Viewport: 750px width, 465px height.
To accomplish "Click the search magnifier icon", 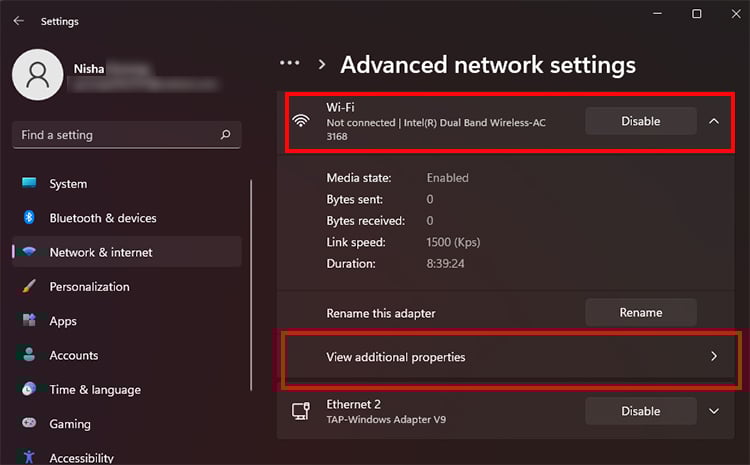I will tap(226, 135).
